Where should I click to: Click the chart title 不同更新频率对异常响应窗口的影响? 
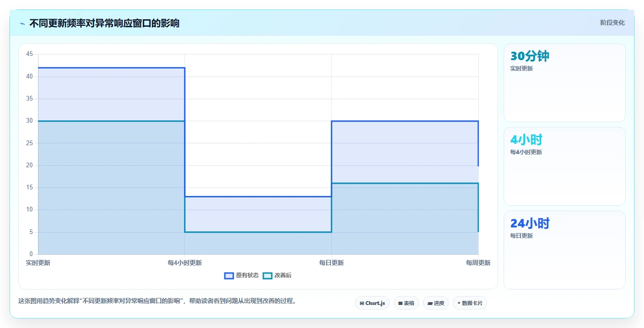pyautogui.click(x=104, y=23)
